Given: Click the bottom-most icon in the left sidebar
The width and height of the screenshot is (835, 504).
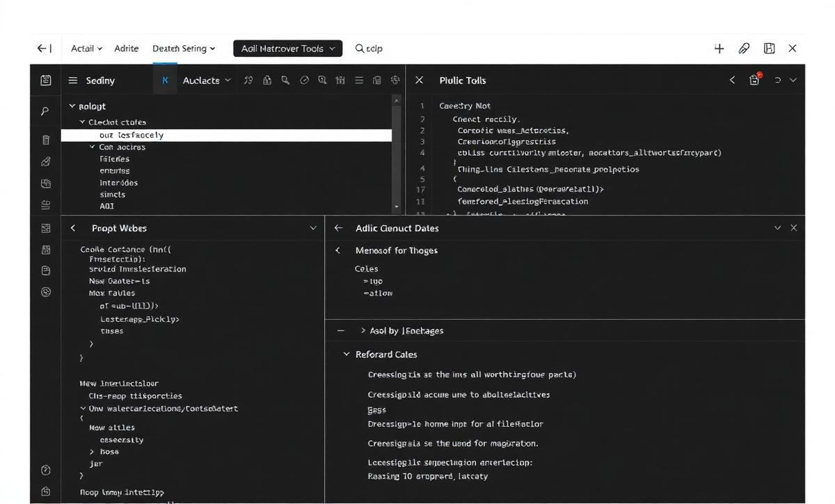Looking at the screenshot, I should coord(46,491).
